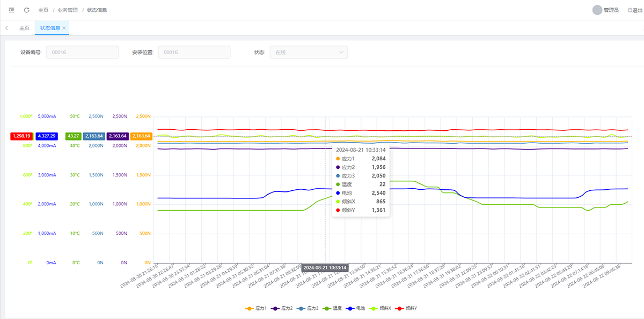
Task: Click the orange 2,163.64 axis value badge
Action: pos(141,136)
